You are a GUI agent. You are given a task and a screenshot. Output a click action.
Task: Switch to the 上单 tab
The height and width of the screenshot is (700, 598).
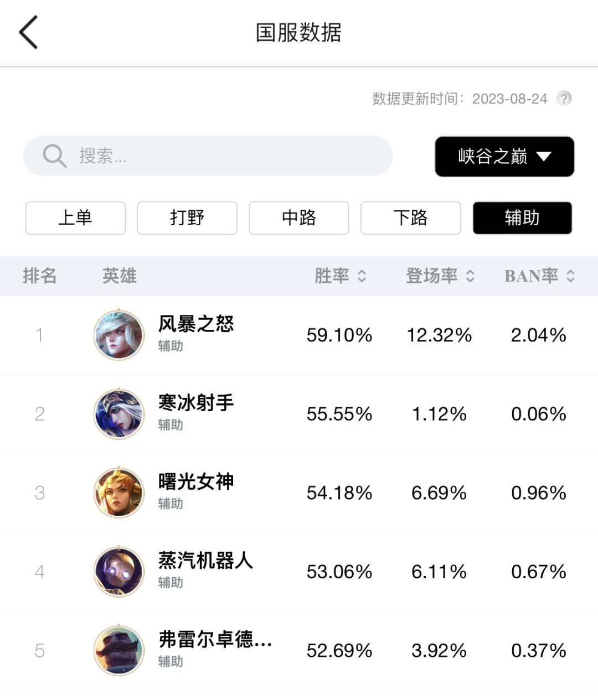pos(75,217)
